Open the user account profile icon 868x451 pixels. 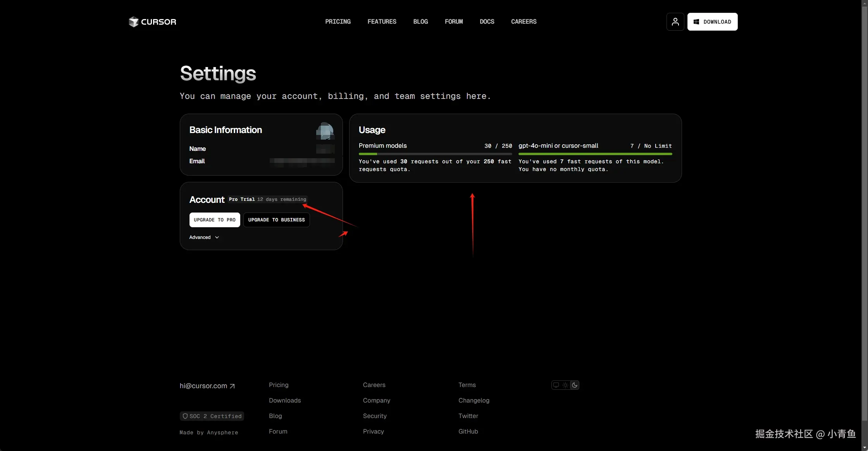click(675, 22)
